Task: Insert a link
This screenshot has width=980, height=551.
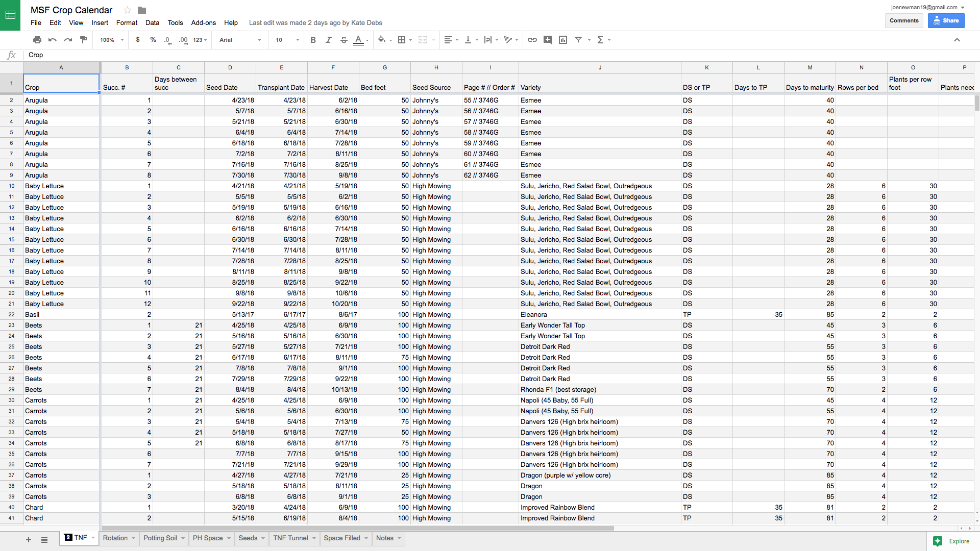Action: tap(532, 40)
